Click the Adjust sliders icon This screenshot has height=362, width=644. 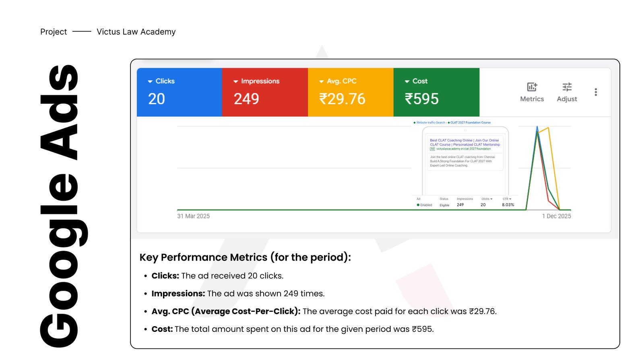(x=567, y=87)
